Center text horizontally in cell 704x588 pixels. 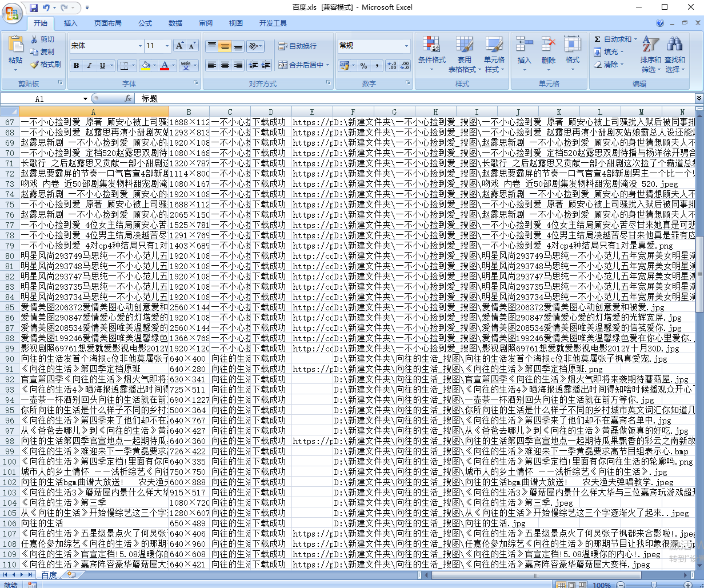[225, 65]
